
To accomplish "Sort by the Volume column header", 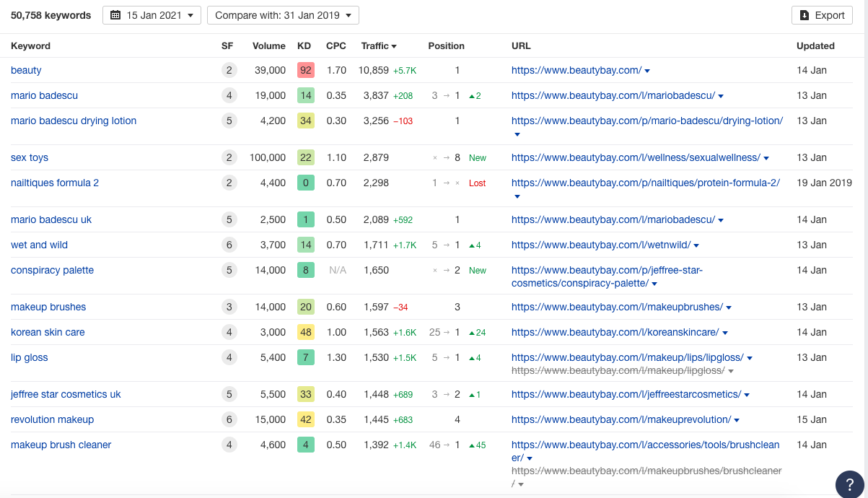I will click(269, 45).
